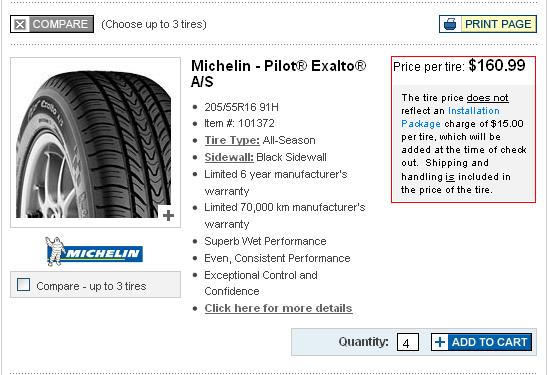Viewport: 548px width, 375px height.
Task: Click the Compare up to 3 tires label
Action: click(91, 286)
